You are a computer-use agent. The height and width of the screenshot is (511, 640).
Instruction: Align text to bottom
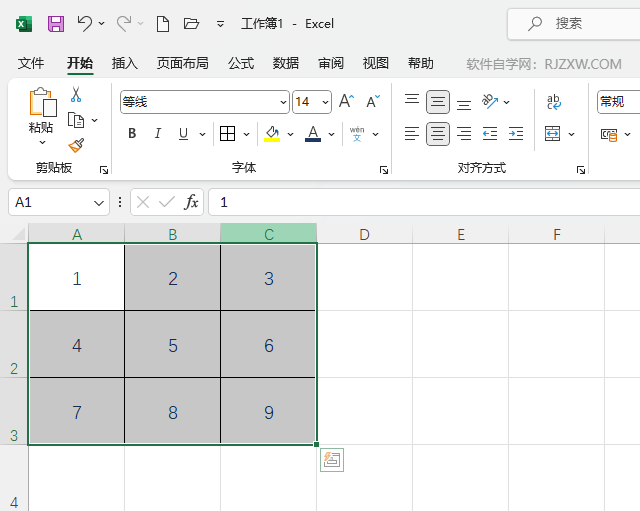click(x=464, y=104)
